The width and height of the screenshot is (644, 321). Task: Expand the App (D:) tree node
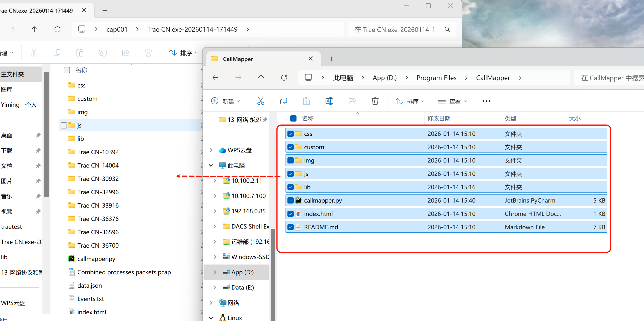point(215,272)
